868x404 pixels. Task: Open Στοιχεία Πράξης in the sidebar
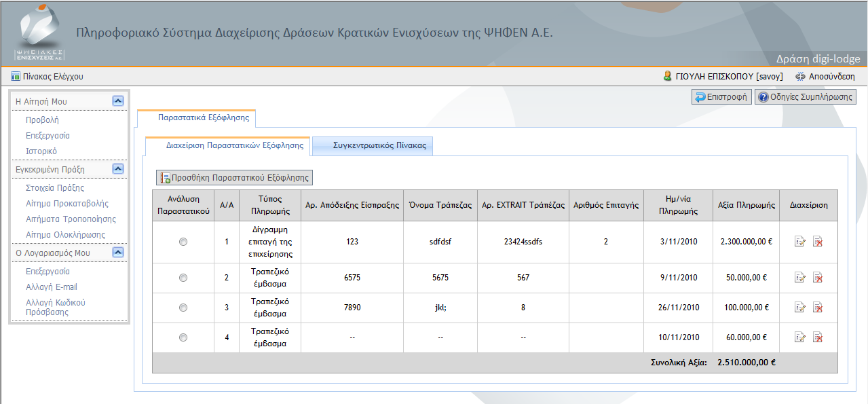[55, 187]
